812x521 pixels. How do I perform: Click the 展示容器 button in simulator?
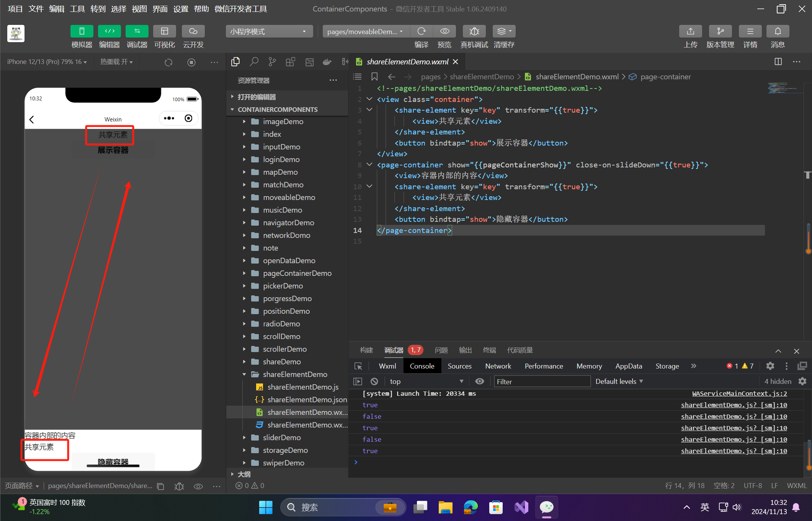113,150
